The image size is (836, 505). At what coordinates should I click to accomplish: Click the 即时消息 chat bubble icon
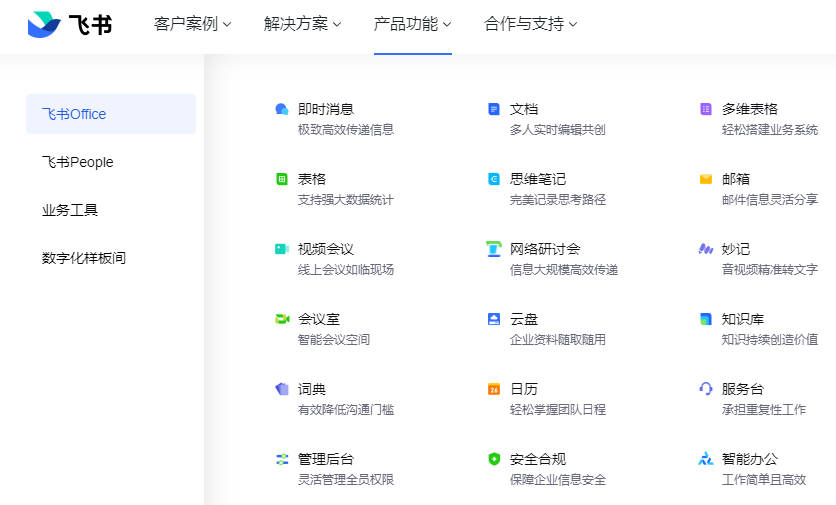tap(282, 109)
